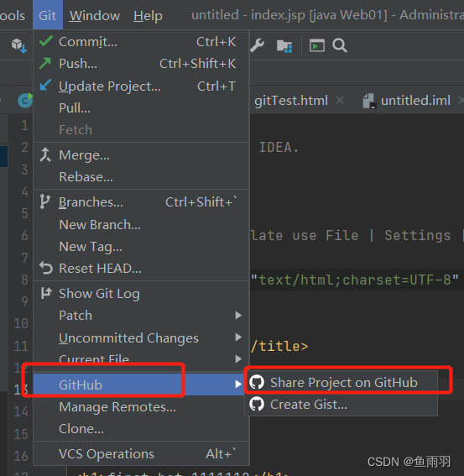Select Show Git Log entry
464x476 pixels.
[x=141, y=294]
